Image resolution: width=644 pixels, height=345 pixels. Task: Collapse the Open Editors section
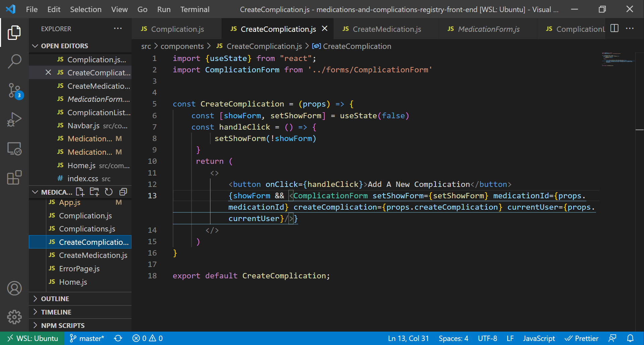(64, 46)
